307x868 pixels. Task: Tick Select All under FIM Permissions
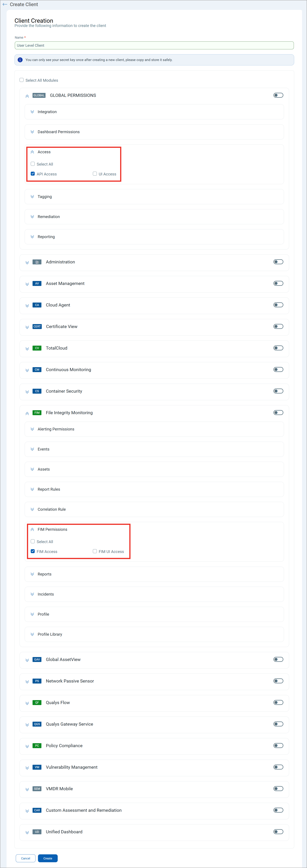click(33, 541)
